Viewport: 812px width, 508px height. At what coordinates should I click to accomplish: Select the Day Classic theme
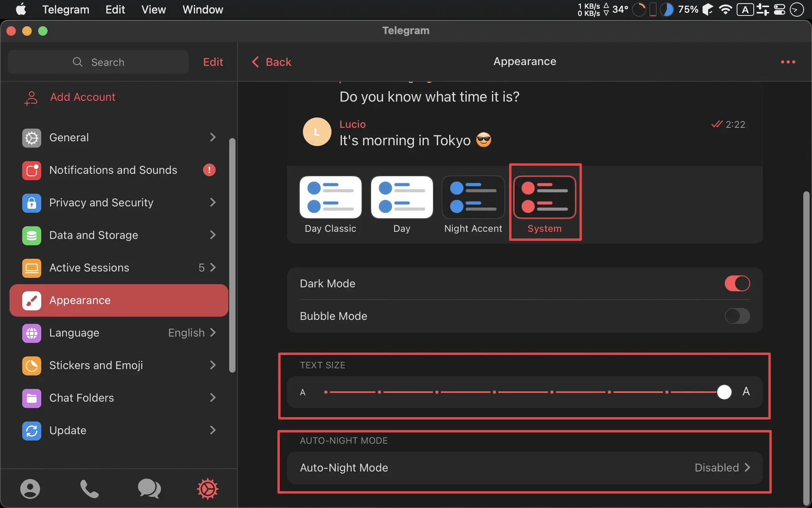[330, 205]
